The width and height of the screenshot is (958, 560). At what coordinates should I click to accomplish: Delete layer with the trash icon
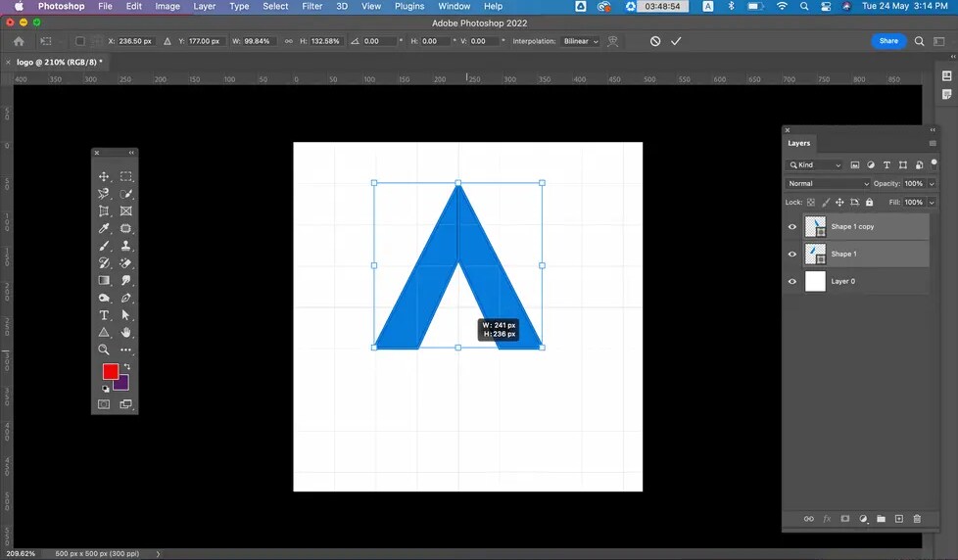[x=917, y=519]
